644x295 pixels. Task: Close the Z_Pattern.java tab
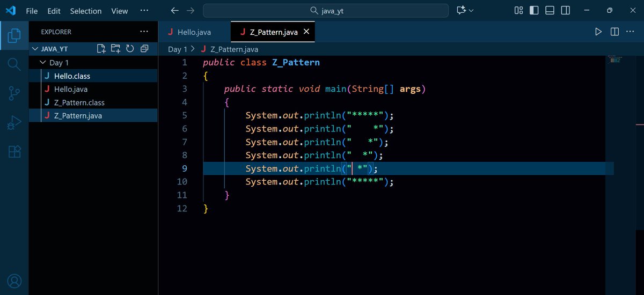[x=306, y=32]
